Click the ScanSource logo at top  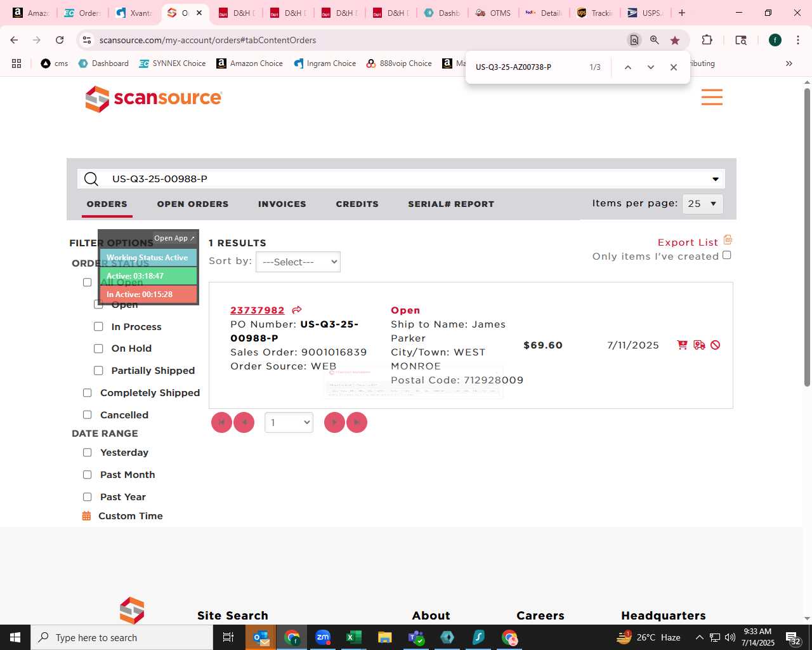point(154,98)
